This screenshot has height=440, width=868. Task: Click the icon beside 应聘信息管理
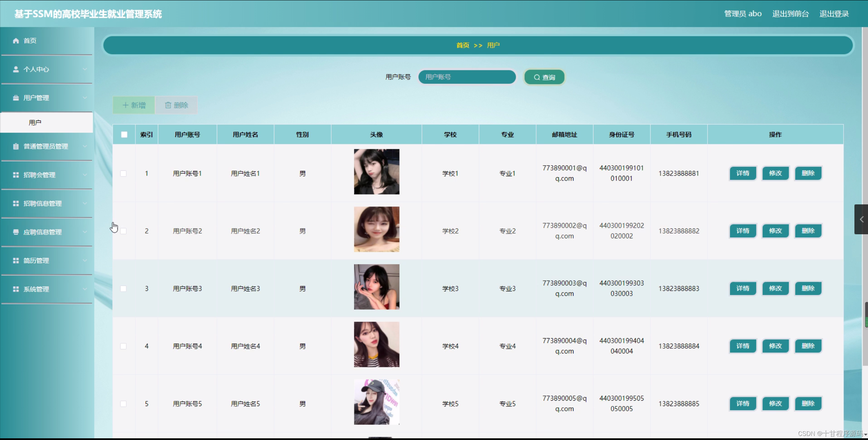(x=16, y=232)
